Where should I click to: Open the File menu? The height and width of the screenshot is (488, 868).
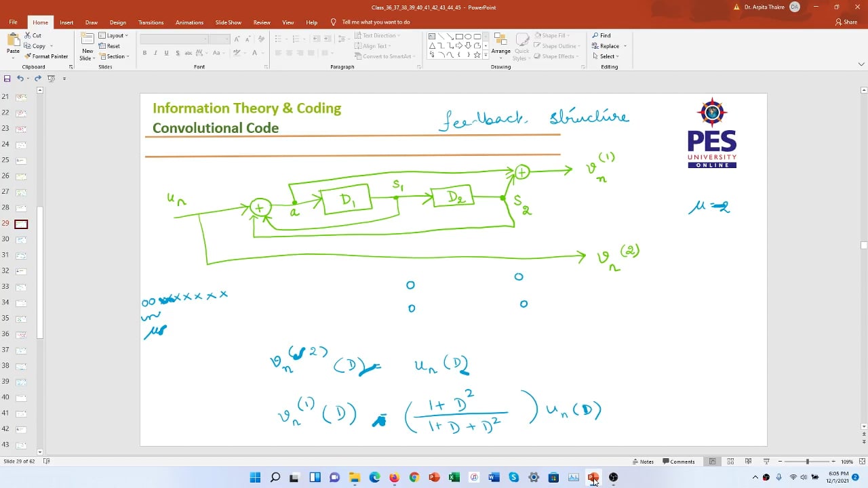[14, 22]
